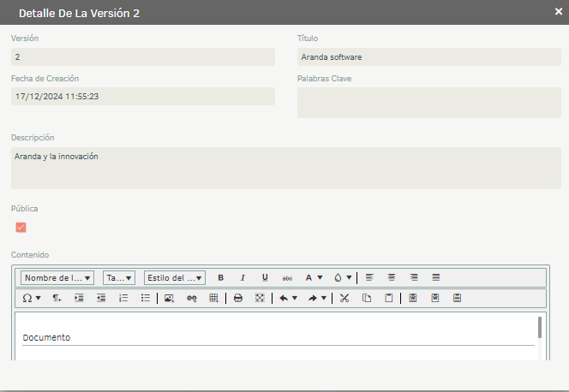Toggle the Pública checkbox

(x=21, y=227)
